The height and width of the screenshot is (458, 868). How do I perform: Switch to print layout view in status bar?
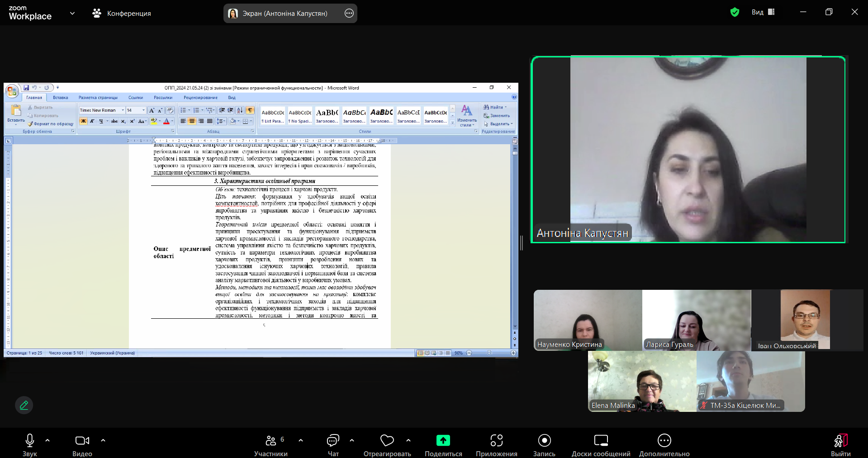click(421, 353)
